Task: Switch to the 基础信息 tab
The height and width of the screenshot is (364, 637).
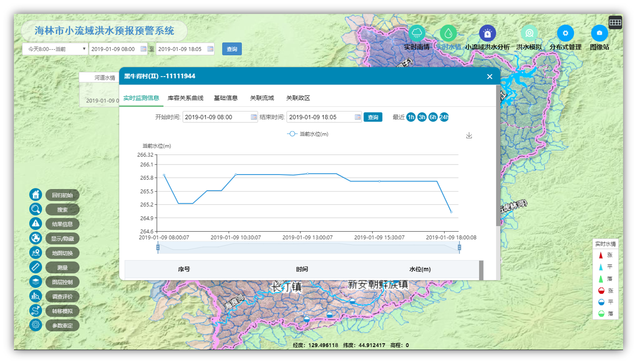Action: point(226,98)
